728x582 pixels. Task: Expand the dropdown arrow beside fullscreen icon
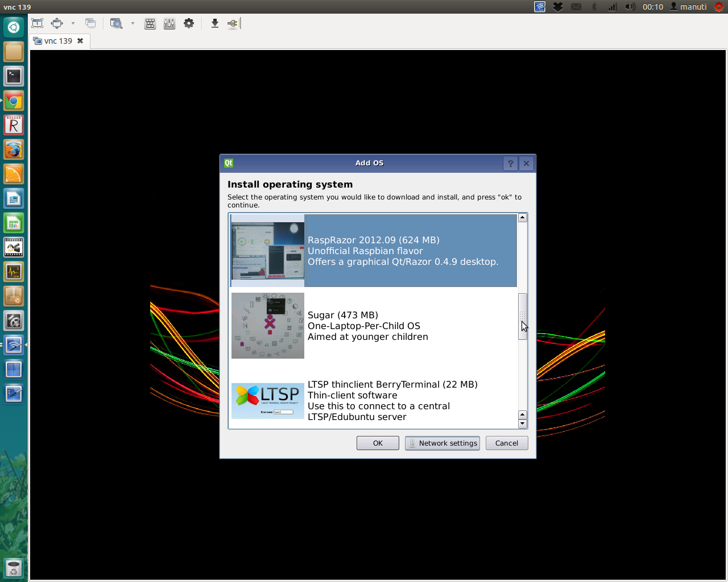point(73,23)
